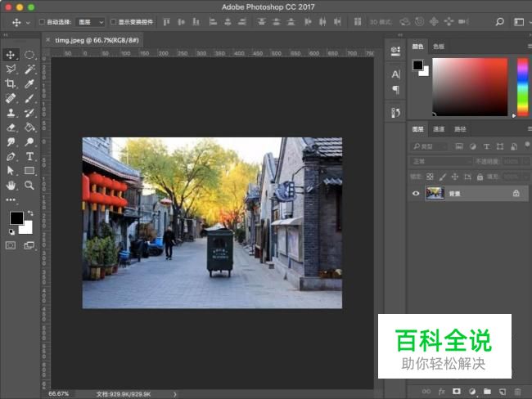Select the Elliptical Marquee tool
The height and width of the screenshot is (399, 532).
coord(29,55)
